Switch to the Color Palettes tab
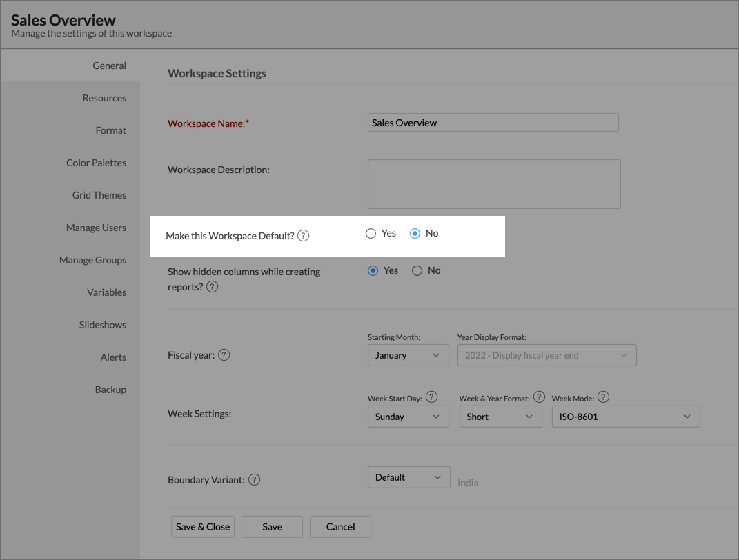This screenshot has width=739, height=560. click(x=96, y=163)
